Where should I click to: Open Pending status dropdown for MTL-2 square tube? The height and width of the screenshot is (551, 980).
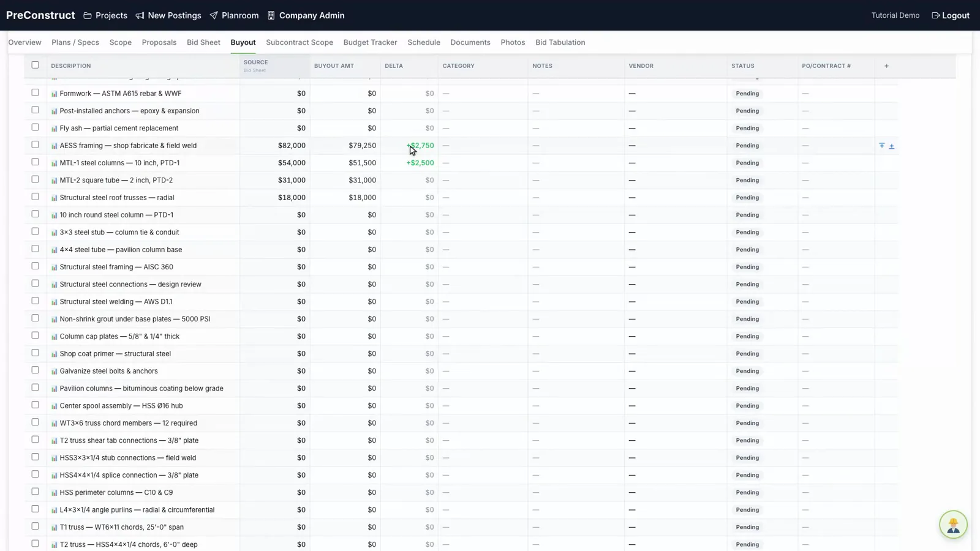point(747,181)
